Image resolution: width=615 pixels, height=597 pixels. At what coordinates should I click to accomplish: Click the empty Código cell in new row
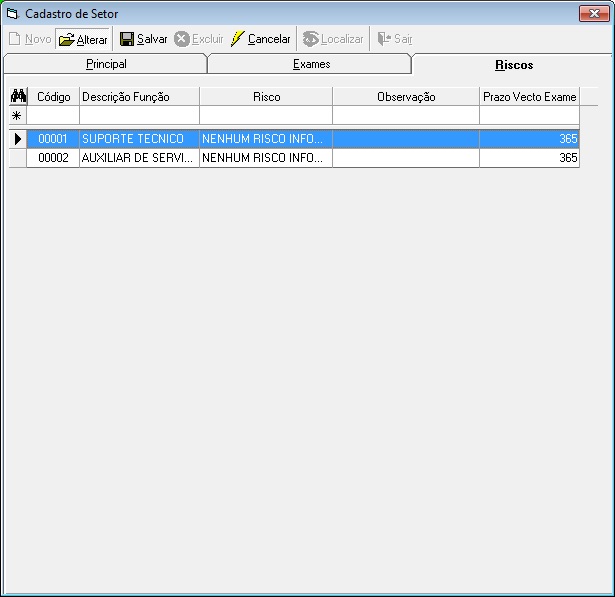[53, 116]
